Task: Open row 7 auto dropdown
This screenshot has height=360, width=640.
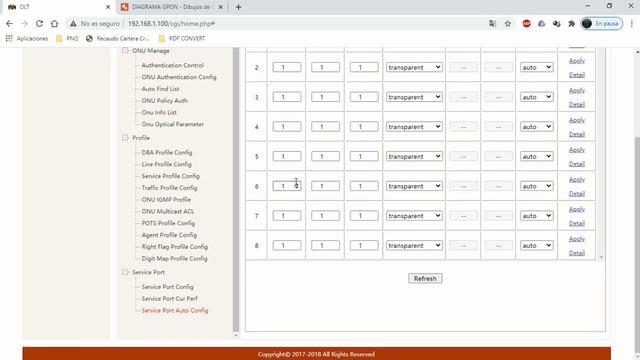Action: click(537, 216)
